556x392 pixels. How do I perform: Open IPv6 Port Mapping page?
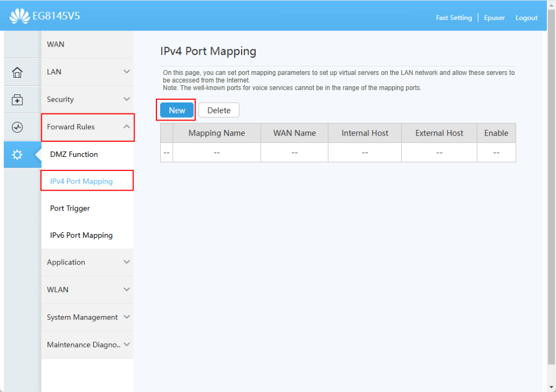tap(81, 235)
